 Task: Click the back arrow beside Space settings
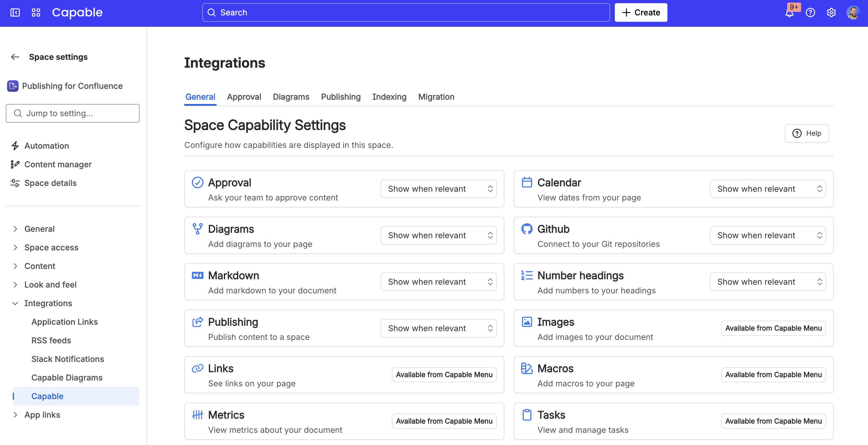click(15, 57)
